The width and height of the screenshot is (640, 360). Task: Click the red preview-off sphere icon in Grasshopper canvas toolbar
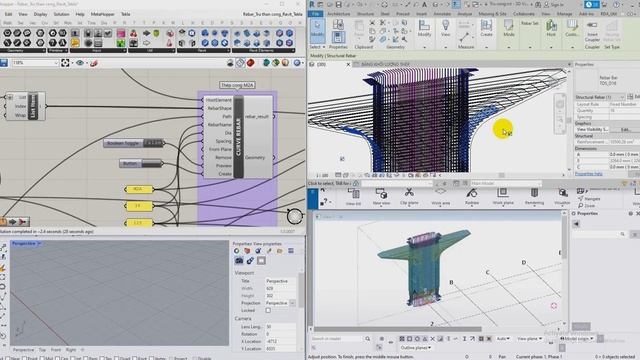point(250,62)
